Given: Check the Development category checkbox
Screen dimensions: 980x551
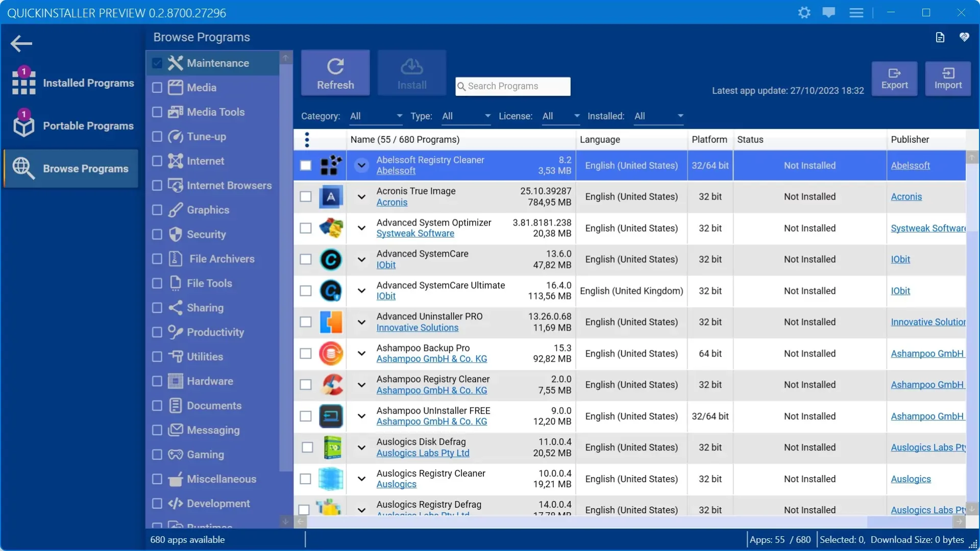Looking at the screenshot, I should tap(157, 504).
